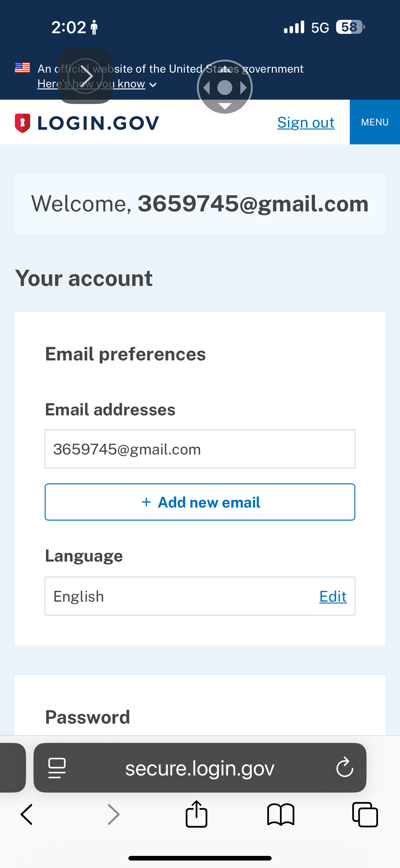Show open Safari tabs overview

coord(365,814)
